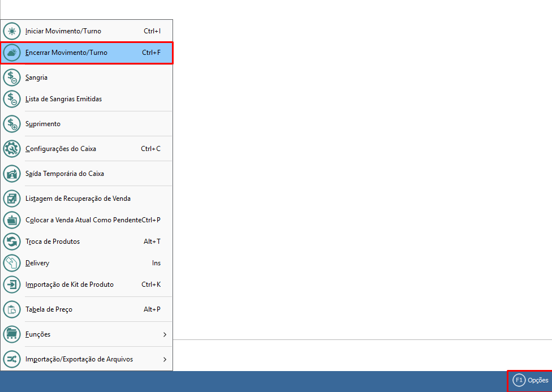This screenshot has height=392, width=552.
Task: Expand the Funções submenu arrow
Action: [x=165, y=334]
